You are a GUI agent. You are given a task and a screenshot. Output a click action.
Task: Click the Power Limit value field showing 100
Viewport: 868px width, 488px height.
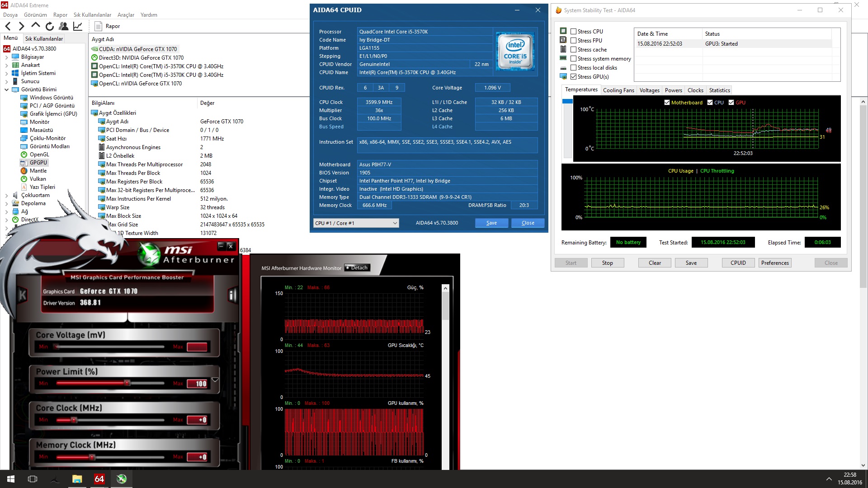click(197, 384)
